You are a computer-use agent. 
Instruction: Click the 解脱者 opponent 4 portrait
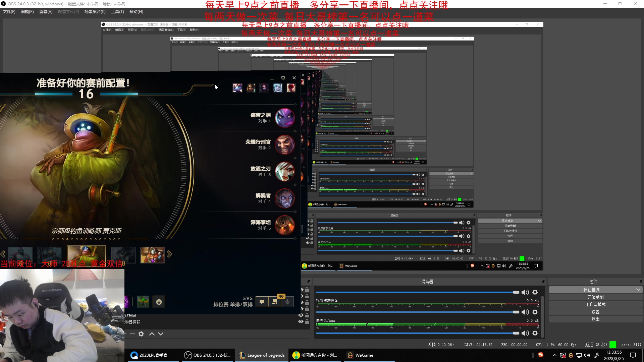click(285, 198)
